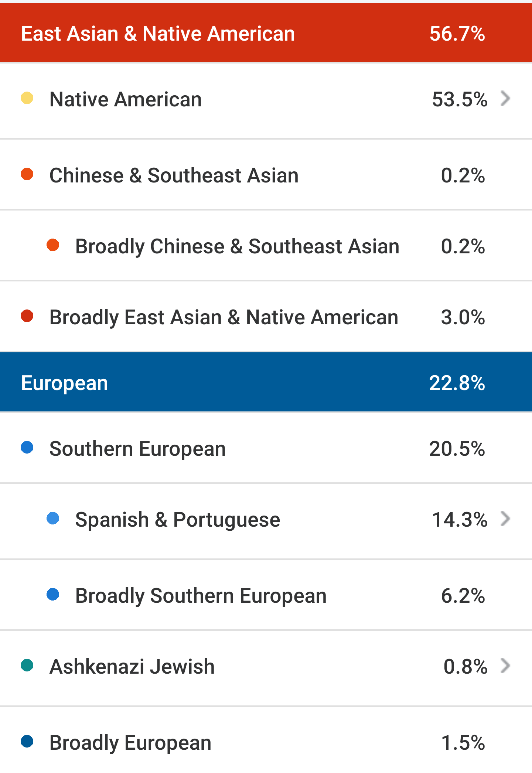Click the blue Southern European dot
The height and width of the screenshot is (773, 532).
click(x=27, y=447)
